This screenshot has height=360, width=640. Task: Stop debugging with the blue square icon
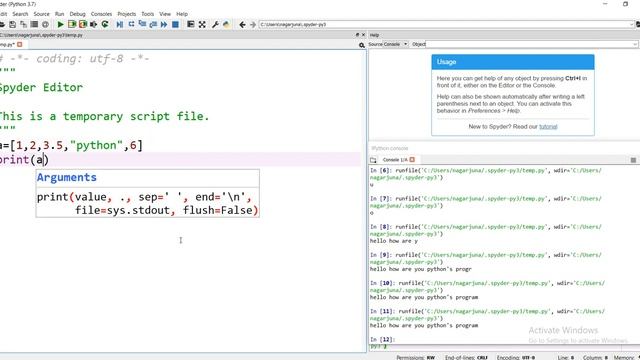[x=175, y=24]
